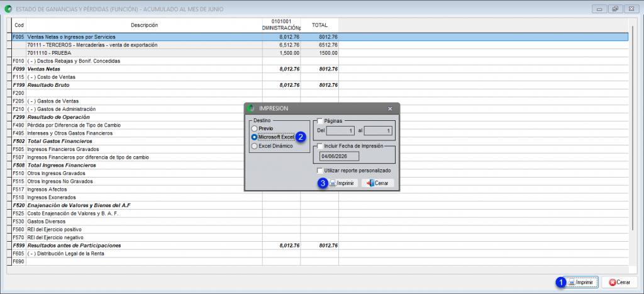This screenshot has width=644, height=294.
Task: Close the IMPRESION dialog with X
Action: tap(390, 108)
